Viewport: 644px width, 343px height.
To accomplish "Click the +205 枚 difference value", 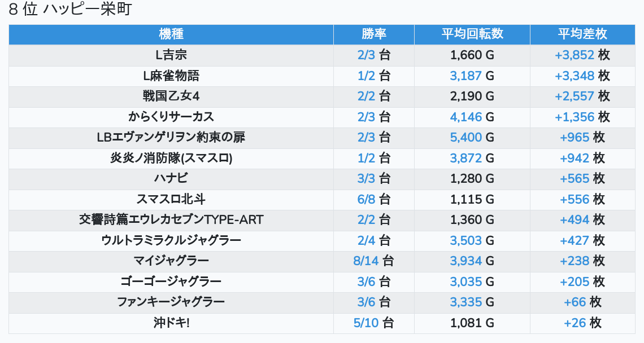I will click(x=582, y=282).
